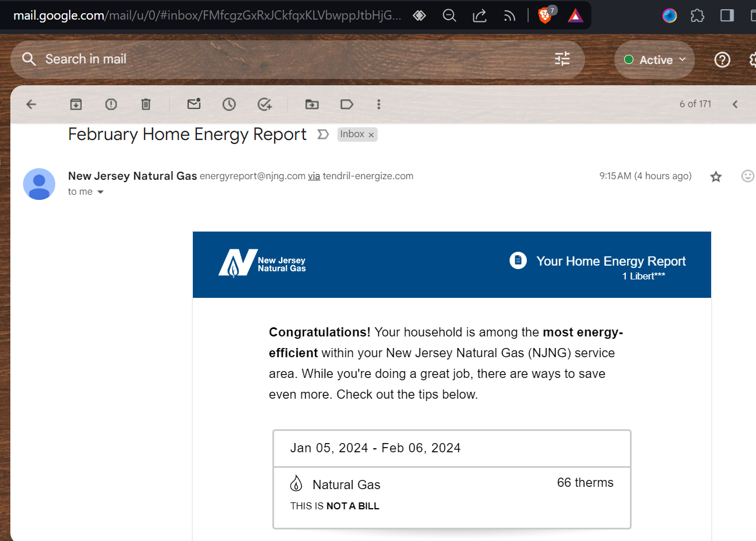Click the 'via' link in sender line
The width and height of the screenshot is (756, 541).
(x=314, y=176)
